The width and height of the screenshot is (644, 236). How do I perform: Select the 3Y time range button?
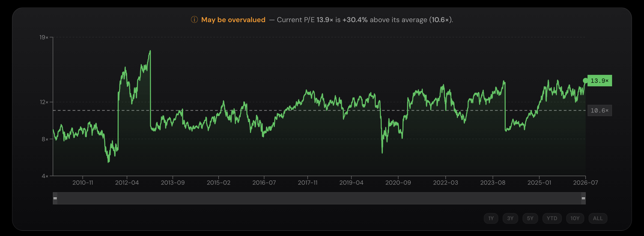click(x=510, y=218)
